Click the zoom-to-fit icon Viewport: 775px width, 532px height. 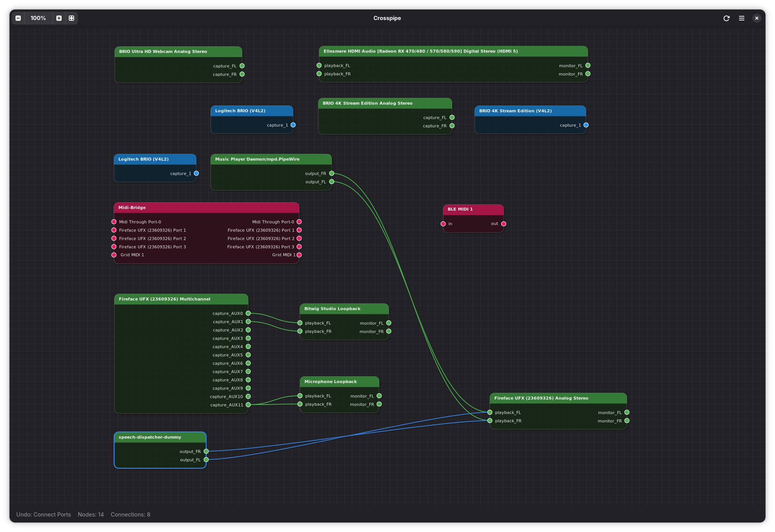pyautogui.click(x=71, y=18)
